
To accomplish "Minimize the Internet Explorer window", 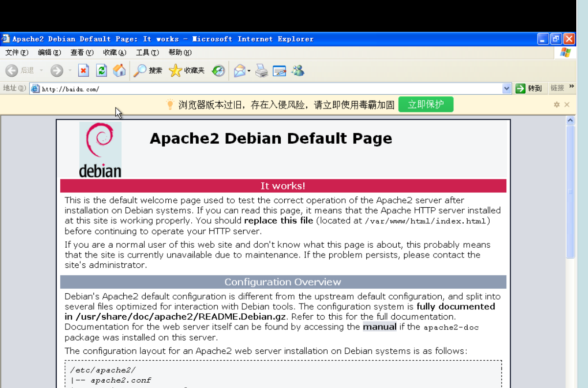I will click(x=543, y=39).
